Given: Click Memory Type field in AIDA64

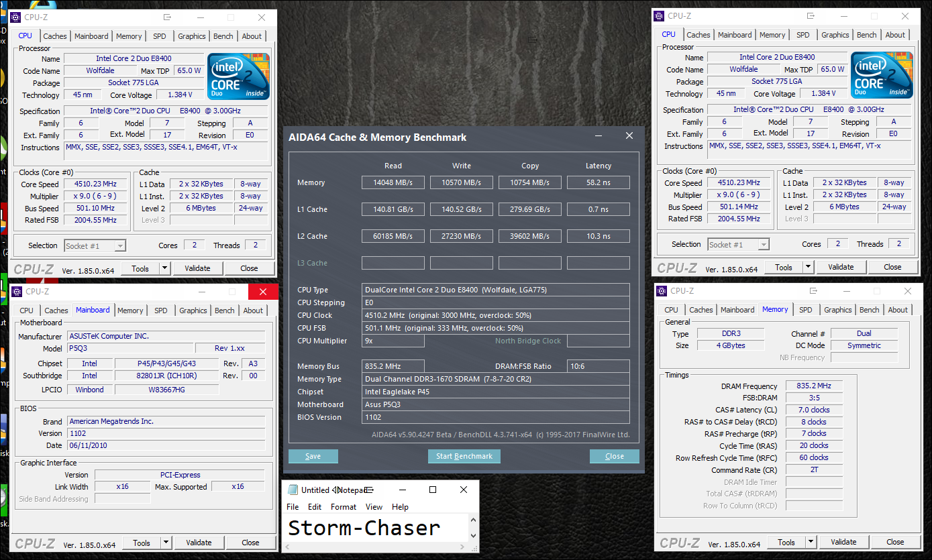Looking at the screenshot, I should click(496, 379).
